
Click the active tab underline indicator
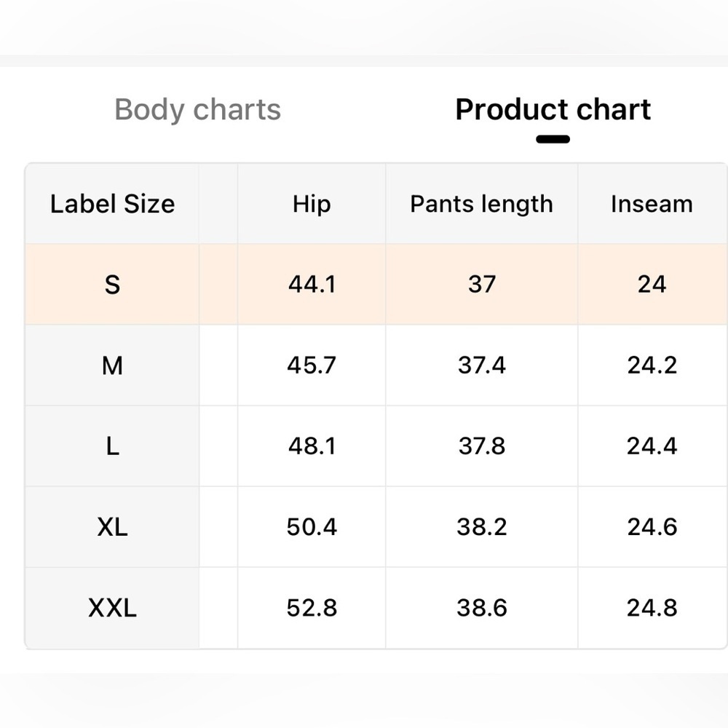coord(553,139)
